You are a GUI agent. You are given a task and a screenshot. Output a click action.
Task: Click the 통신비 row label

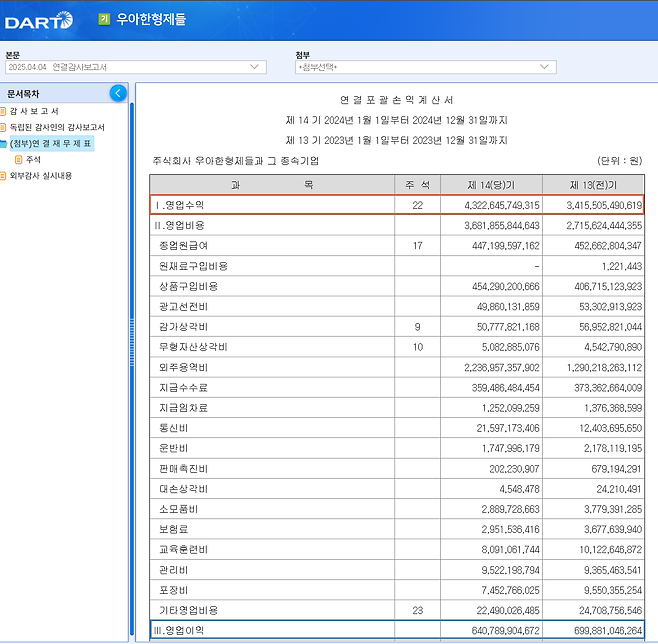click(173, 428)
